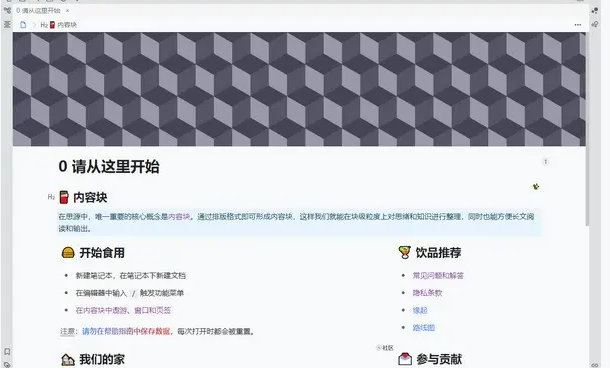Open the 隐私条款 link
This screenshot has width=610, height=368.
[x=427, y=293]
